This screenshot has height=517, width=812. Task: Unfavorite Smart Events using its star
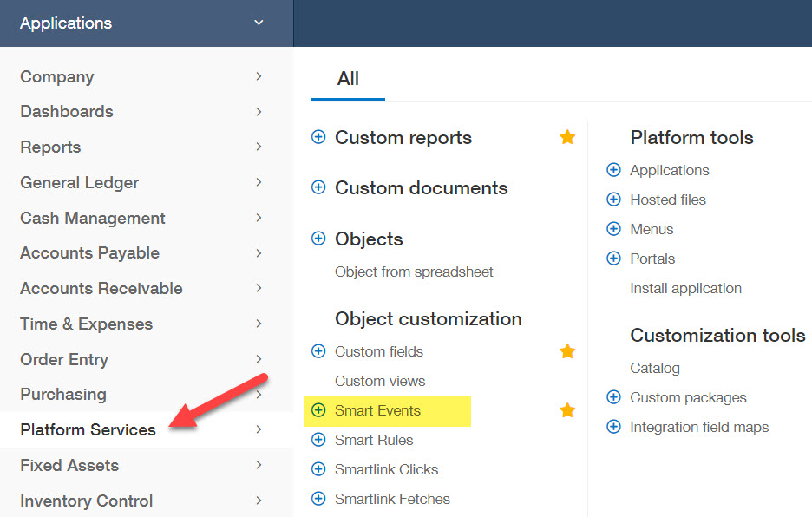567,410
